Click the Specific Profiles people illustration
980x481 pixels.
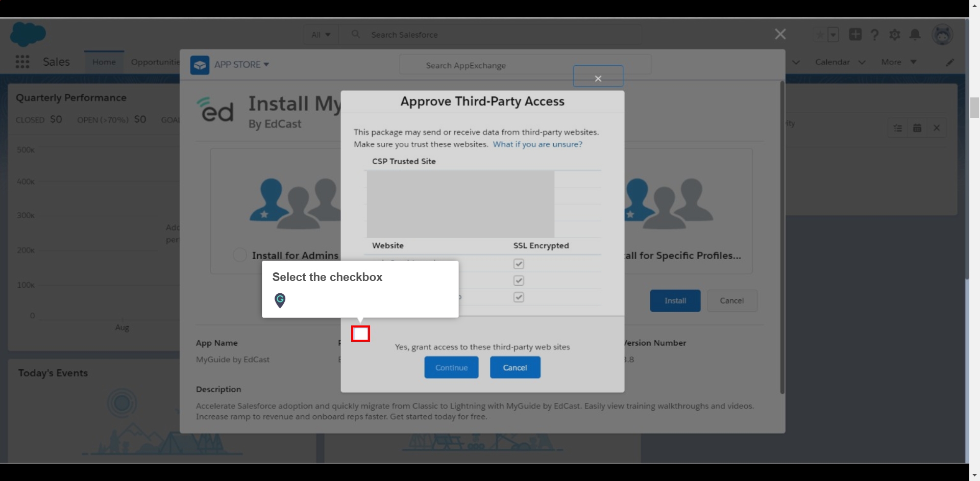click(669, 203)
